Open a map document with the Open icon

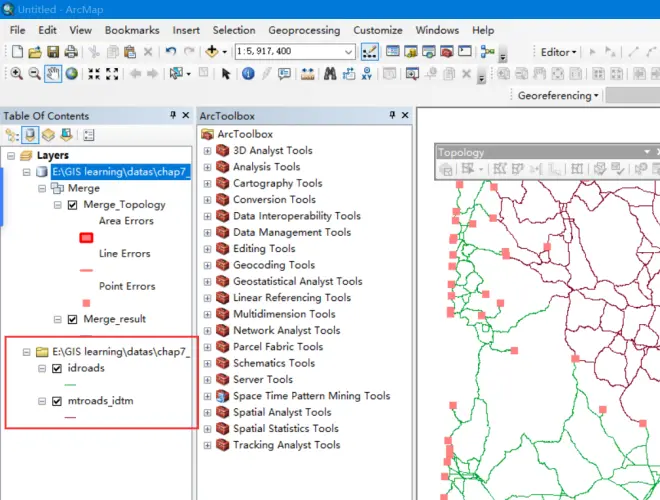[35, 52]
